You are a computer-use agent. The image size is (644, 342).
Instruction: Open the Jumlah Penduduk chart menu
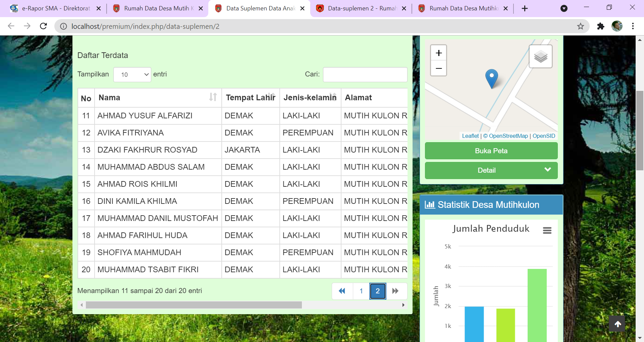[548, 230]
